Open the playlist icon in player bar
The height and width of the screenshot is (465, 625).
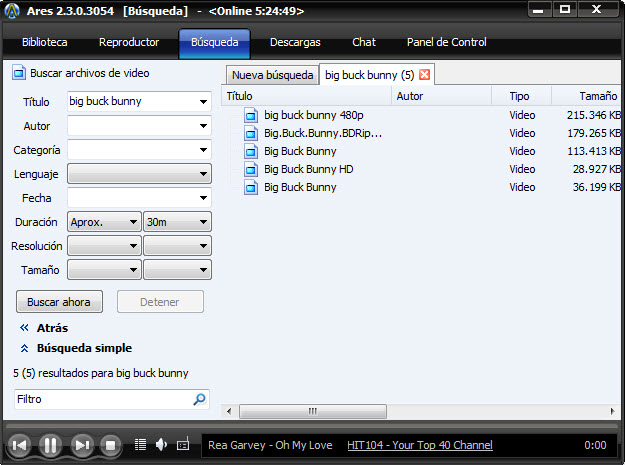pyautogui.click(x=140, y=444)
